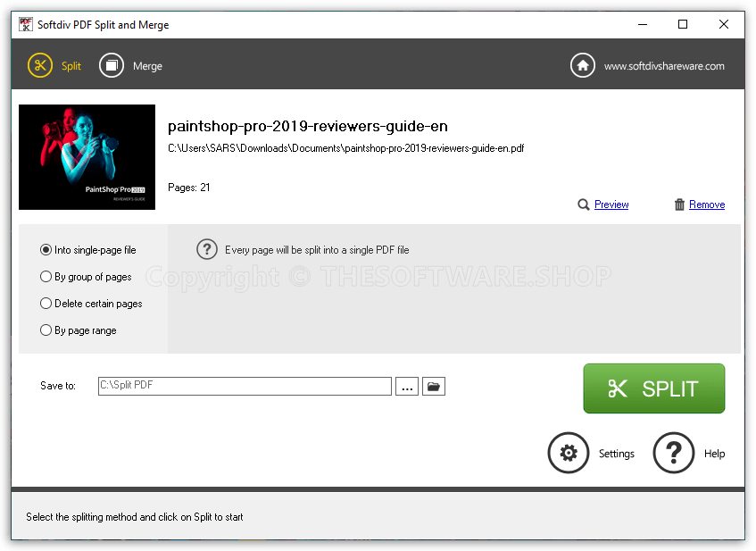Open the home website icon

coord(583,65)
